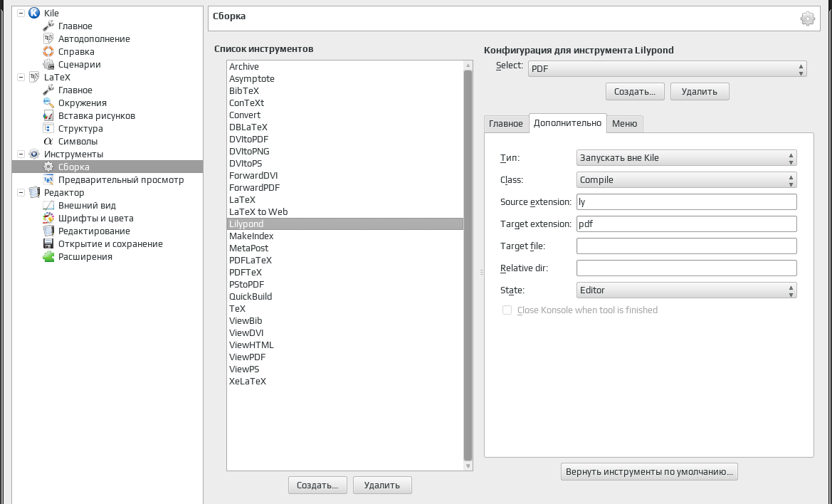Image resolution: width=832 pixels, height=504 pixels.
Task: Select the Сценарии icon
Action: pyautogui.click(x=48, y=64)
